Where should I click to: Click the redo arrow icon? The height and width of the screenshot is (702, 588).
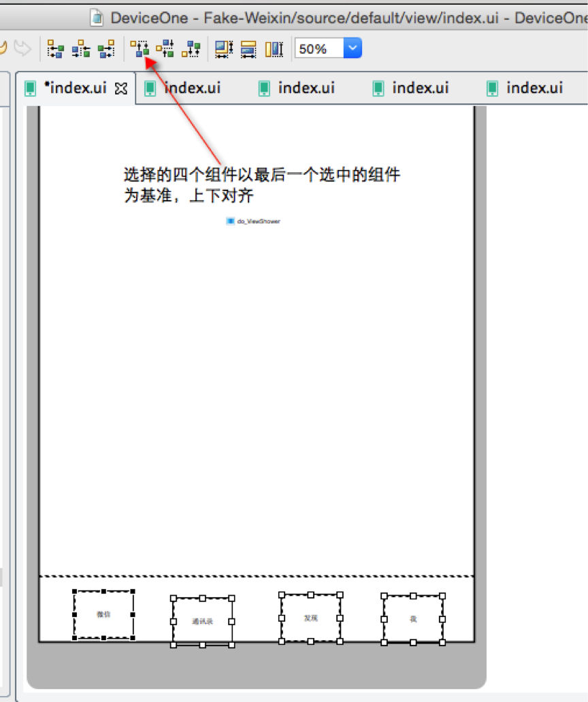[22, 48]
